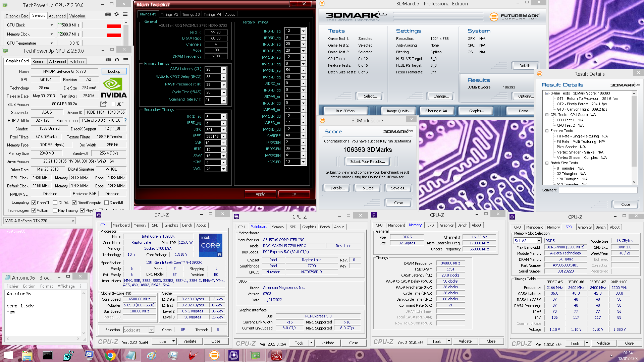The height and width of the screenshot is (362, 644).
Task: Open 3DMark orange icon on taskbar
Action: click(x=214, y=355)
